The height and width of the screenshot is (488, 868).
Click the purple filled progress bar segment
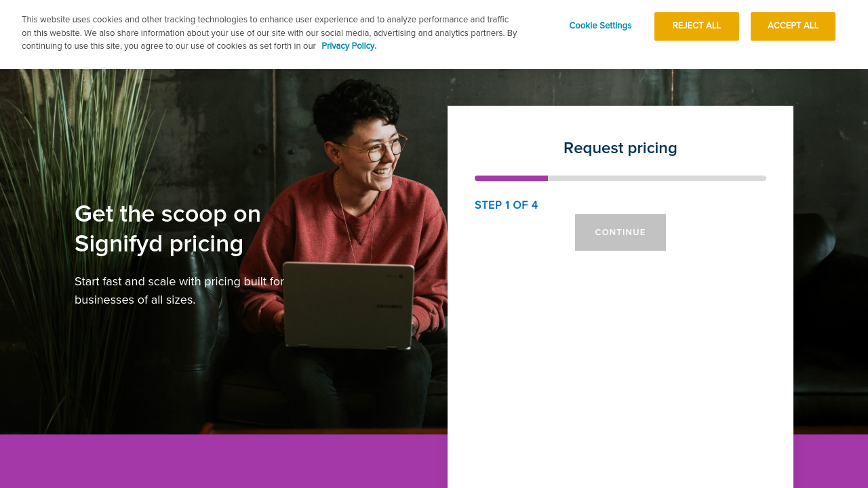click(511, 178)
